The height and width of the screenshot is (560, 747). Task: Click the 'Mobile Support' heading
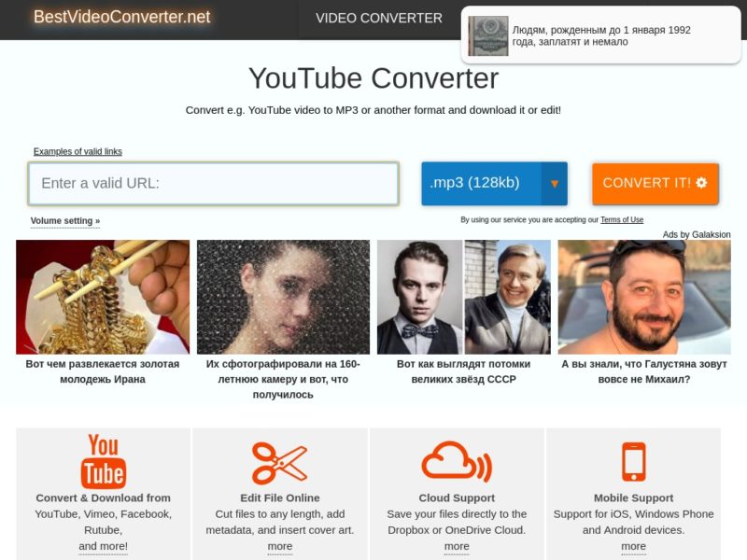point(634,498)
